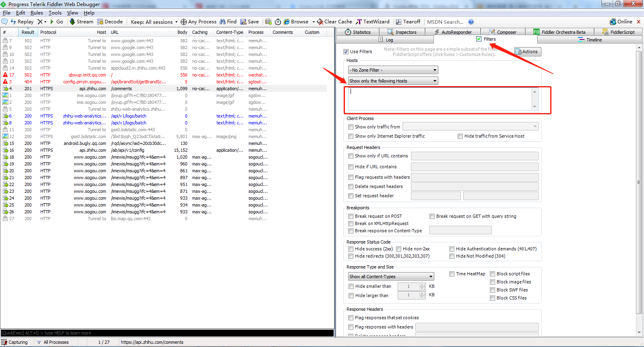The image size is (644, 347).
Task: Switch to the Inspectors tab
Action: [402, 32]
